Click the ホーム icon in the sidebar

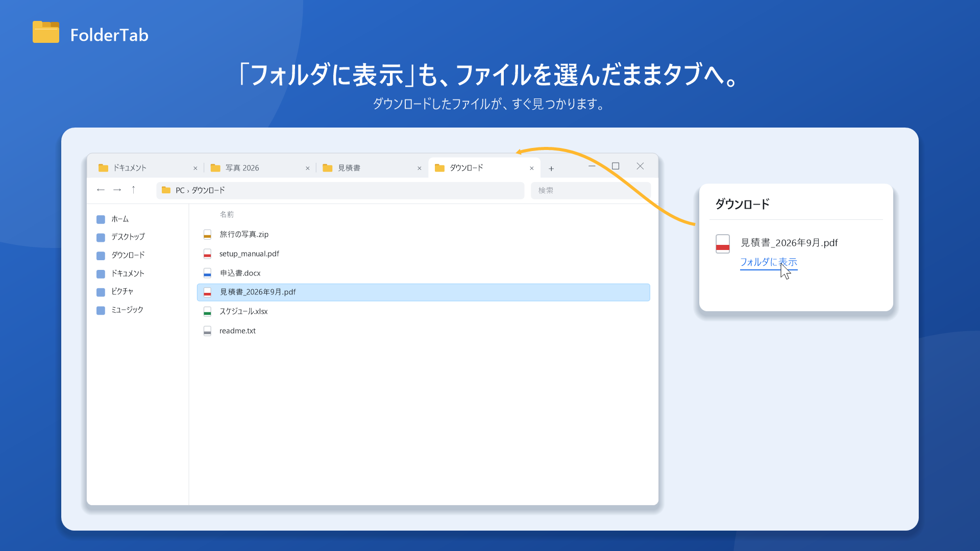[101, 219]
